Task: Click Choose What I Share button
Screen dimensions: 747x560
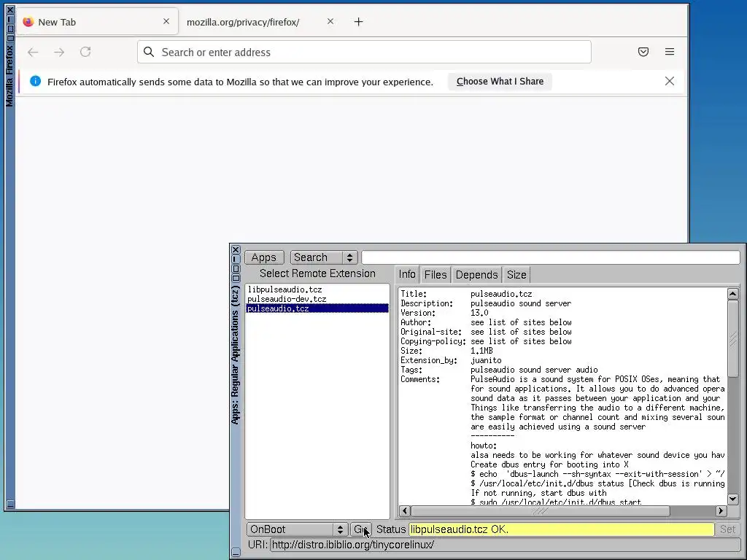Action: click(500, 82)
